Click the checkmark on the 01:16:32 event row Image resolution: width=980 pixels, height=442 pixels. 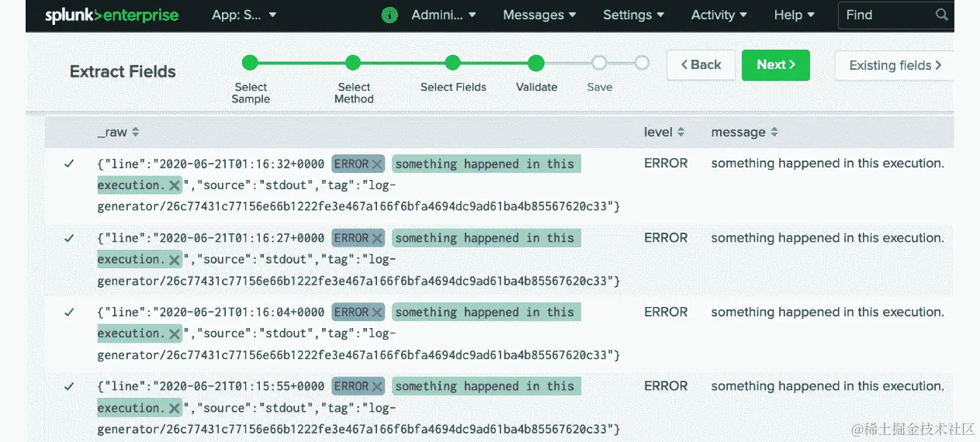point(69,164)
